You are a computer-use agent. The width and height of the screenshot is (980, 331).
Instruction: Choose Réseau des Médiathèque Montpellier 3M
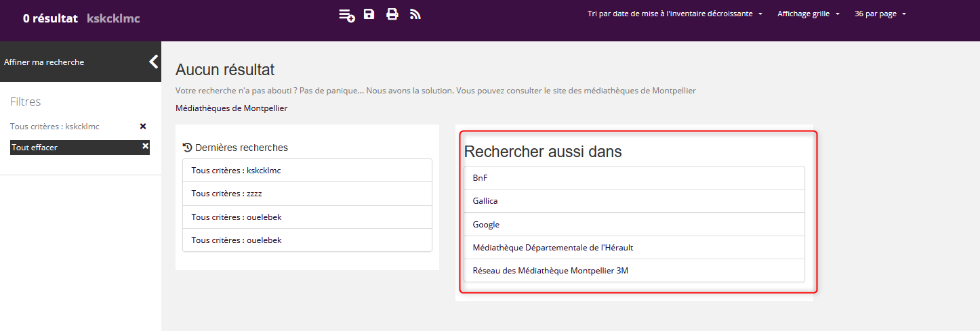click(634, 271)
